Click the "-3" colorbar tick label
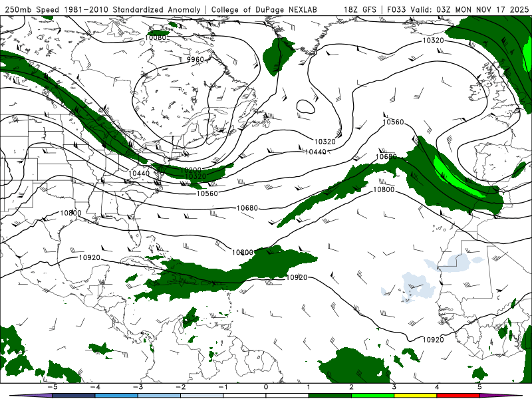 [x=138, y=387]
